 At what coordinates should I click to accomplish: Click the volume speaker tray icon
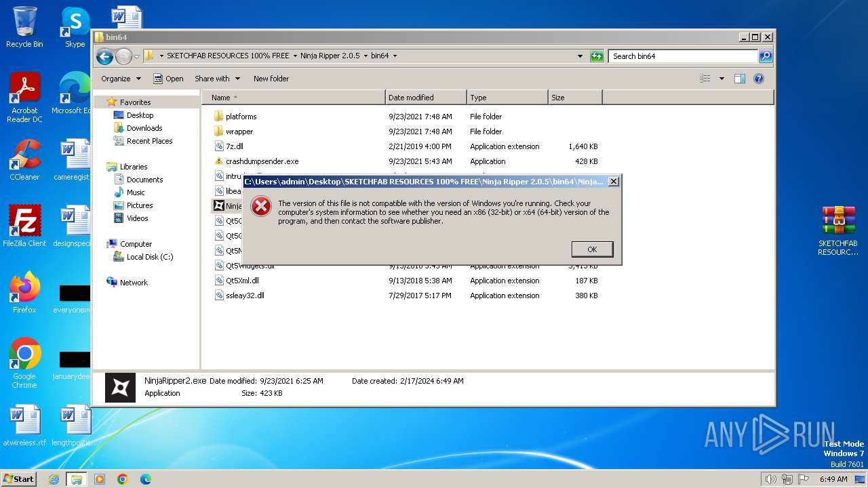770,479
